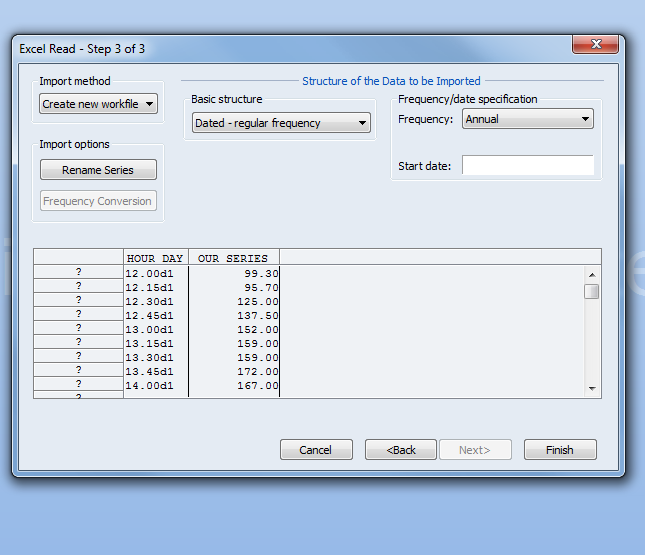Click the 137.50 value cell
Viewport: 645px width, 555px height.
click(234, 316)
